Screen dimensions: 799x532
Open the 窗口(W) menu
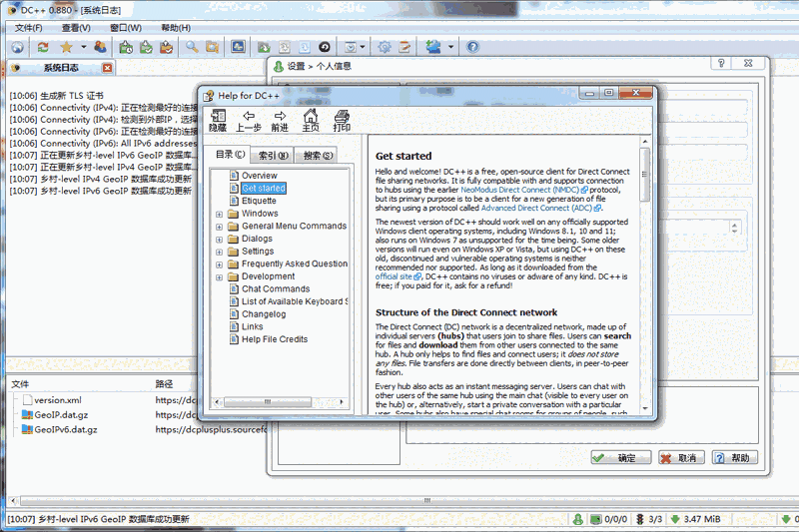point(126,28)
